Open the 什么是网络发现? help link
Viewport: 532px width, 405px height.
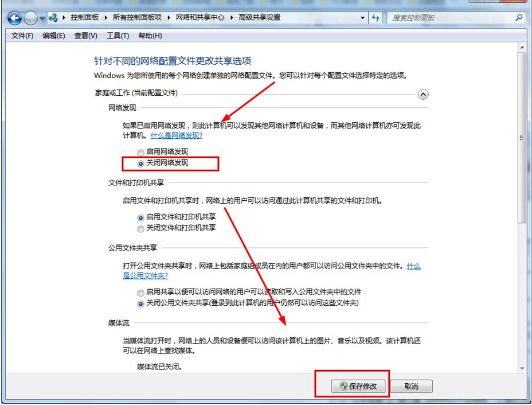[x=176, y=136]
